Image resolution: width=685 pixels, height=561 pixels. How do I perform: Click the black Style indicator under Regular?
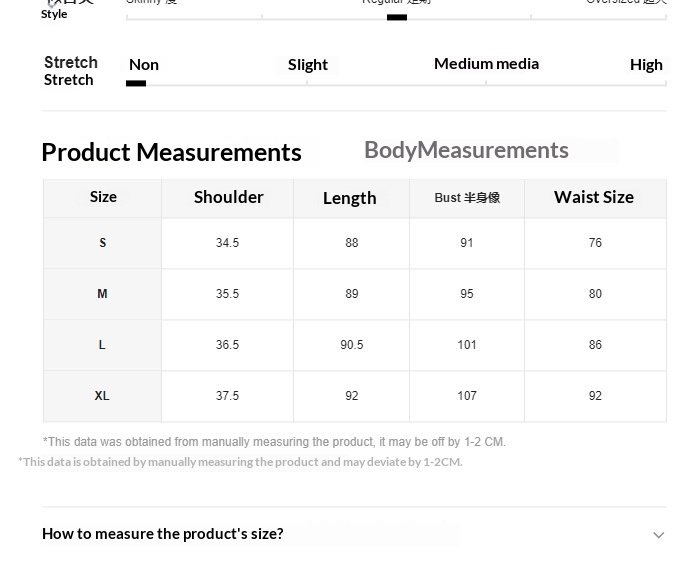397,17
